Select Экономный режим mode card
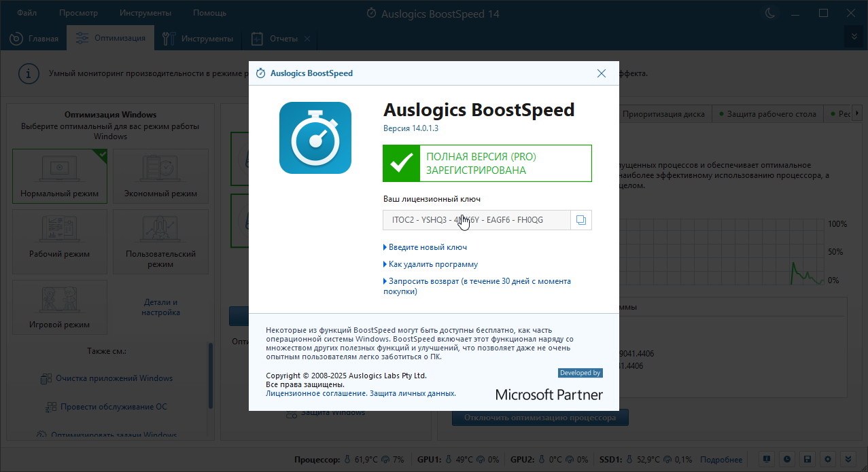 coord(160,177)
